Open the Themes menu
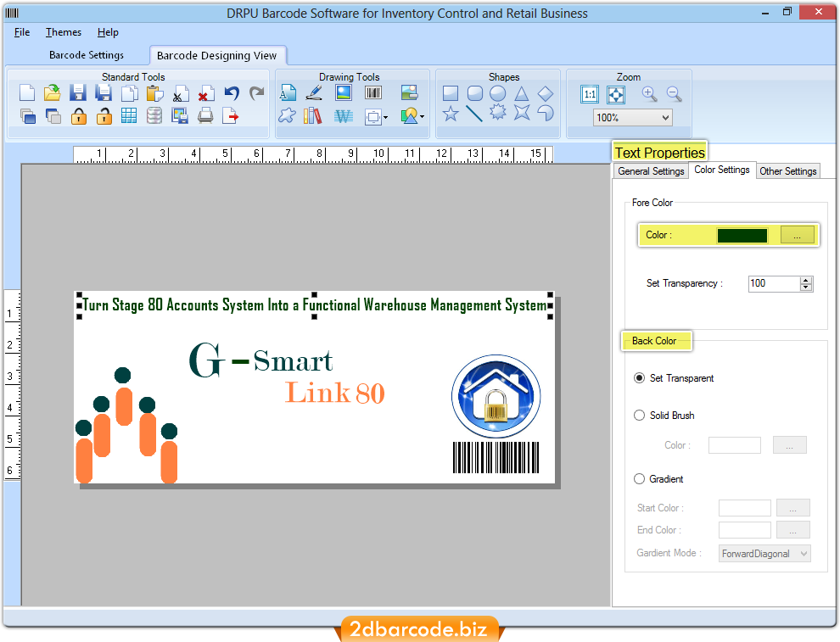This screenshot has width=840, height=642. (x=63, y=32)
